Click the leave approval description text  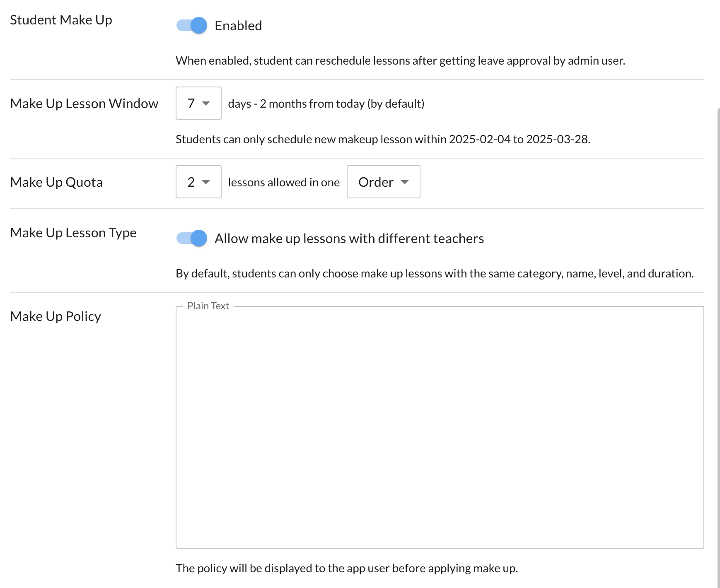pos(400,60)
